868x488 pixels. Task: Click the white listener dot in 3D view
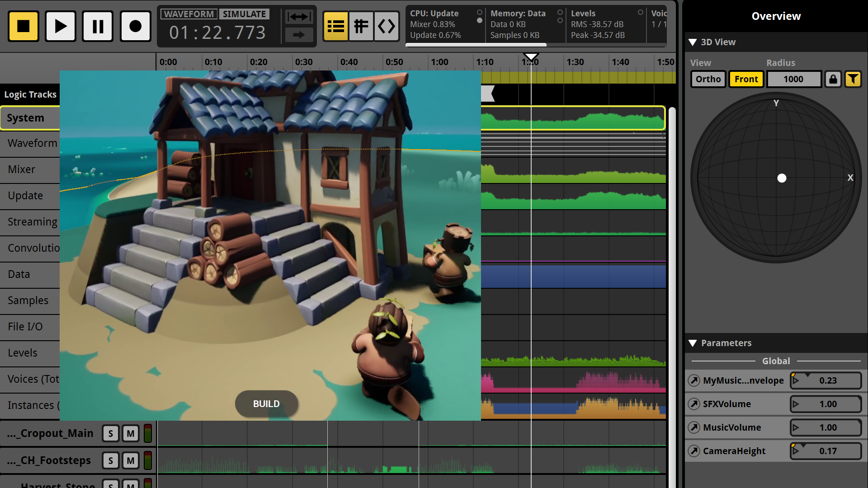click(x=782, y=178)
